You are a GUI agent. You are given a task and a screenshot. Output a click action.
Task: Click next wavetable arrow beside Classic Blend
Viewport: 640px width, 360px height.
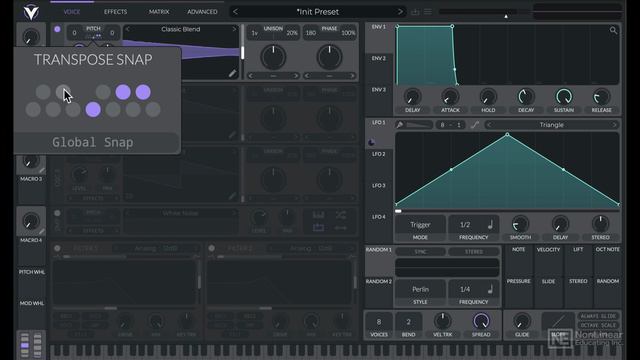click(234, 29)
